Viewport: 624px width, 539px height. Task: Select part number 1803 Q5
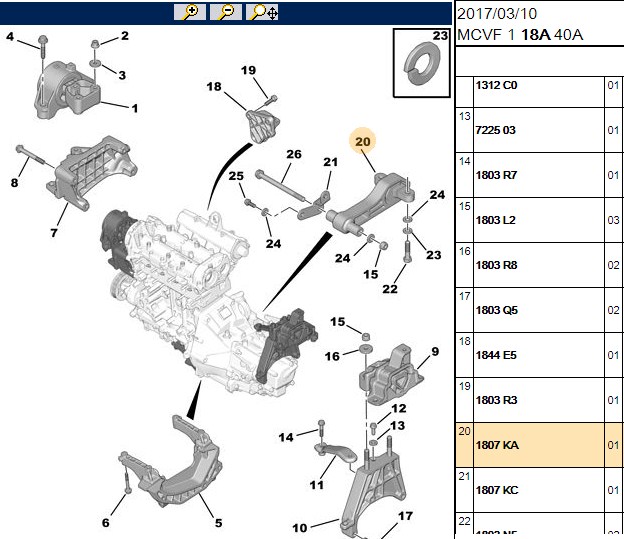(x=497, y=310)
